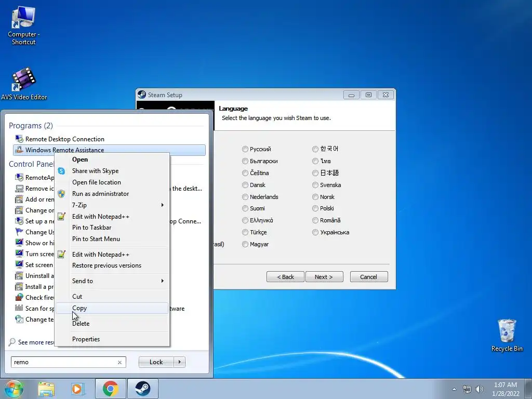The image size is (532, 399).
Task: Open the clock showing 1:07 AM
Action: pos(506,389)
